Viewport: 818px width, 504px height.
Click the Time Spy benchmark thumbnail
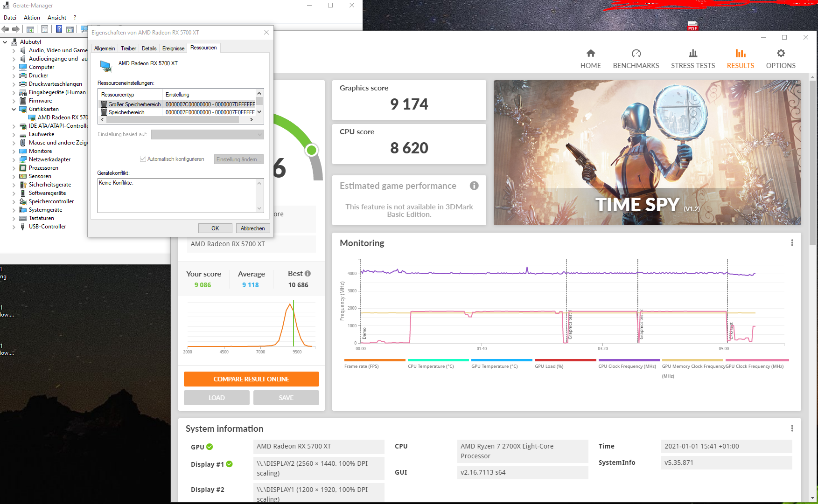pyautogui.click(x=647, y=152)
